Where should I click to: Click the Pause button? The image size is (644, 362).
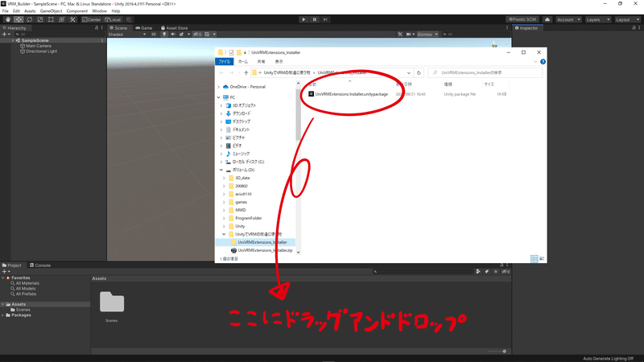coord(315,19)
